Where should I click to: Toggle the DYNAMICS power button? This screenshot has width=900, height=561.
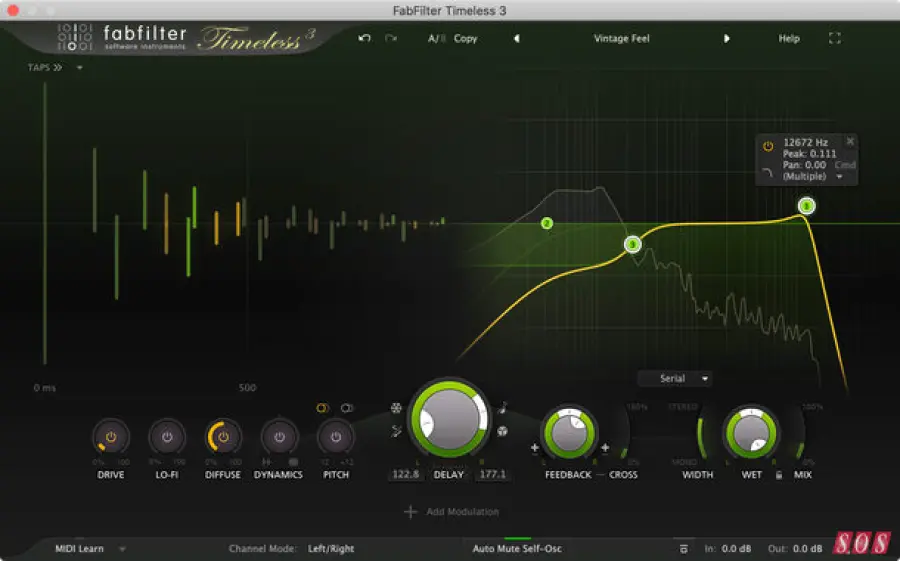point(279,437)
